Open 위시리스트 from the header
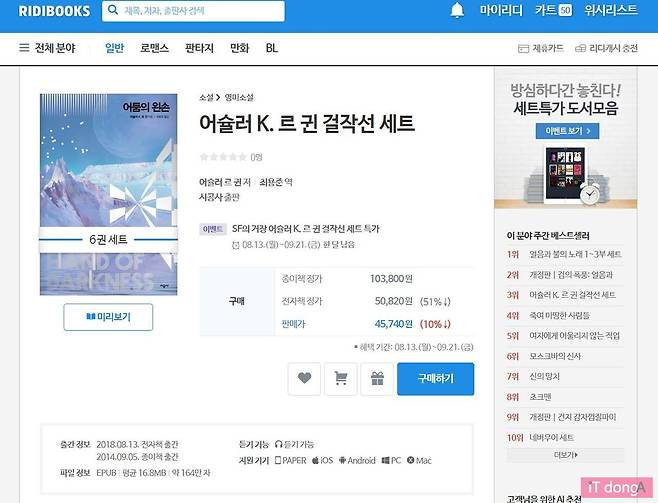Image resolution: width=658 pixels, height=503 pixels. [611, 10]
